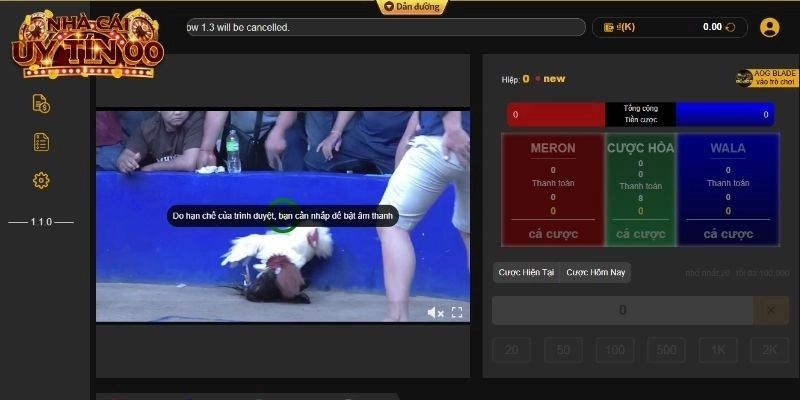The width and height of the screenshot is (800, 400).
Task: Select the 1K chip amount
Action: click(718, 350)
